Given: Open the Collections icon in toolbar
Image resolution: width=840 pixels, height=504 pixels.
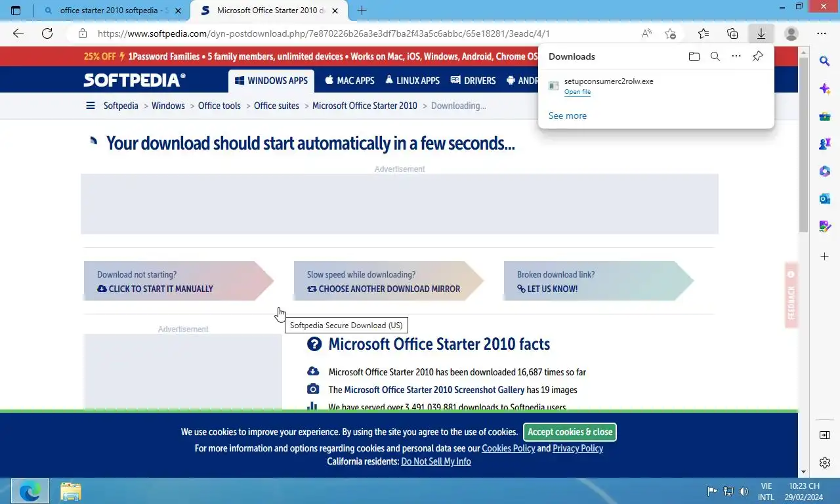Looking at the screenshot, I should [x=732, y=33].
